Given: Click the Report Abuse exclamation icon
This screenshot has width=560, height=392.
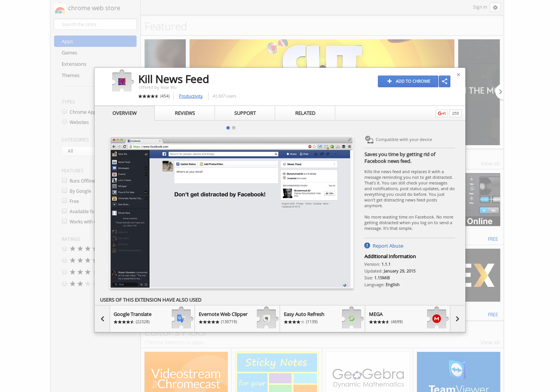Looking at the screenshot, I should [367, 245].
